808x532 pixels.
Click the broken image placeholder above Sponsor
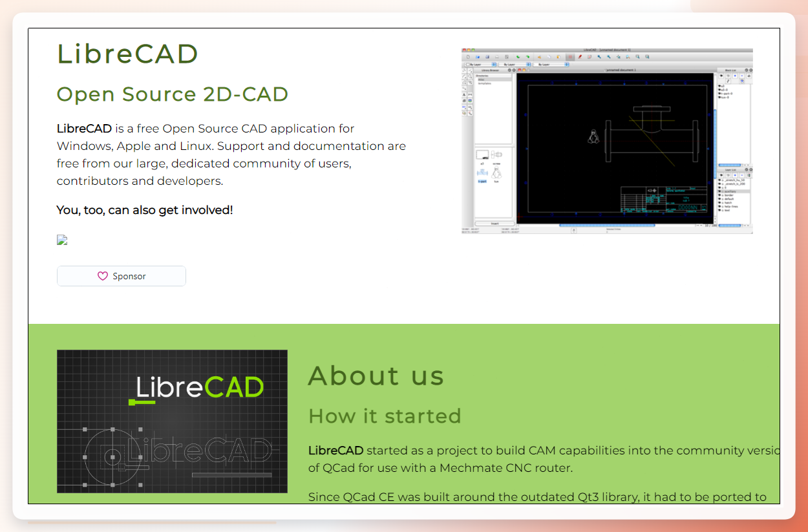click(62, 240)
